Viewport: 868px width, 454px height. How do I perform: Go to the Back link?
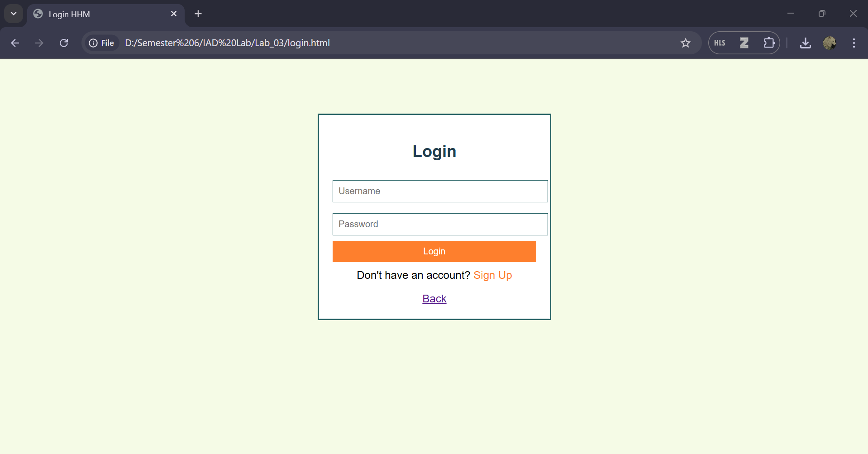(434, 299)
